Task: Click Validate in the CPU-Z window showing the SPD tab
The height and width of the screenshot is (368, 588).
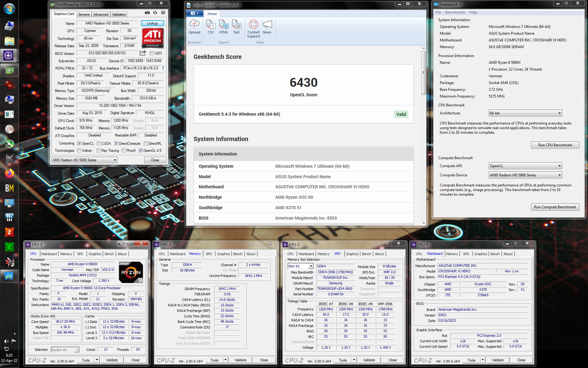Action: click(x=369, y=360)
